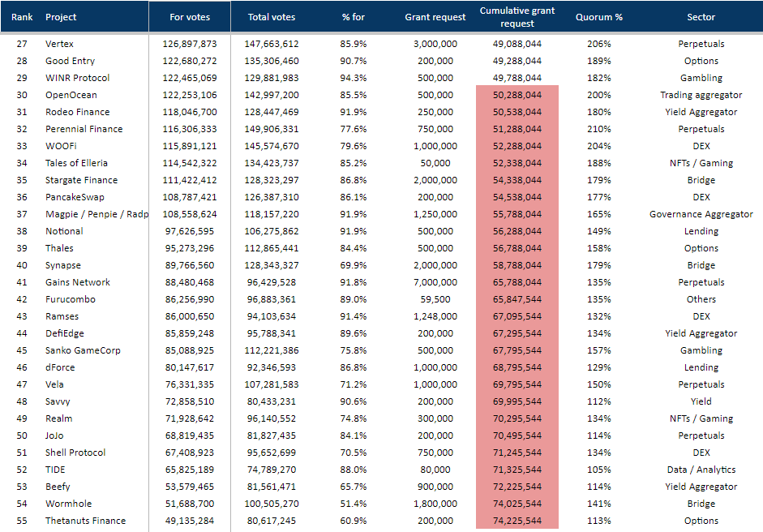
Task: Select the Thetanuts Finance project cell
Action: 86,521
